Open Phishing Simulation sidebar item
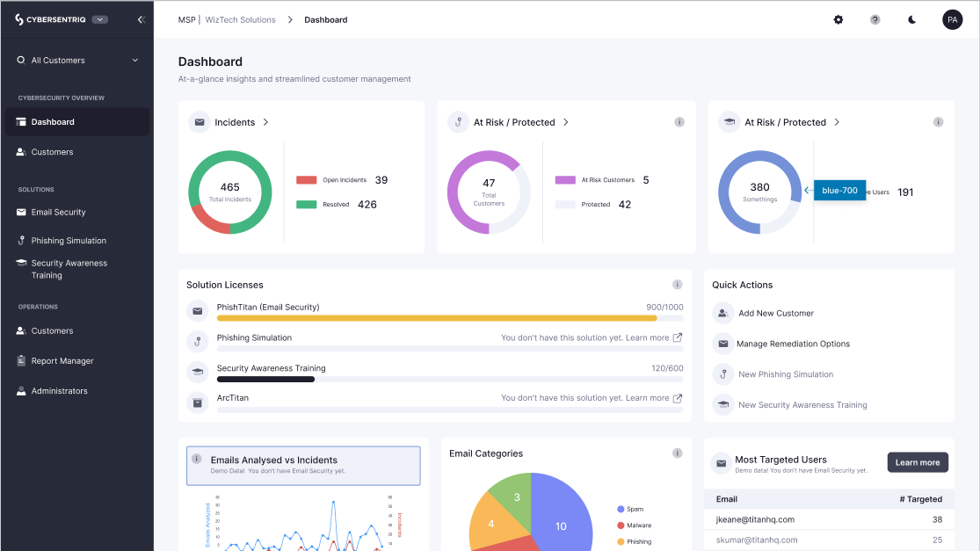The height and width of the screenshot is (551, 980). click(69, 241)
